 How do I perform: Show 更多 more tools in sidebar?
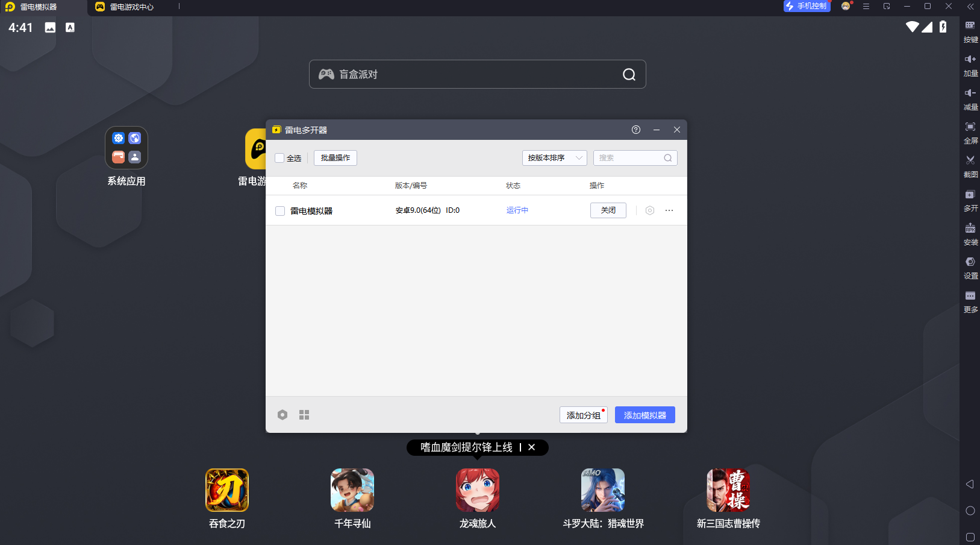970,301
